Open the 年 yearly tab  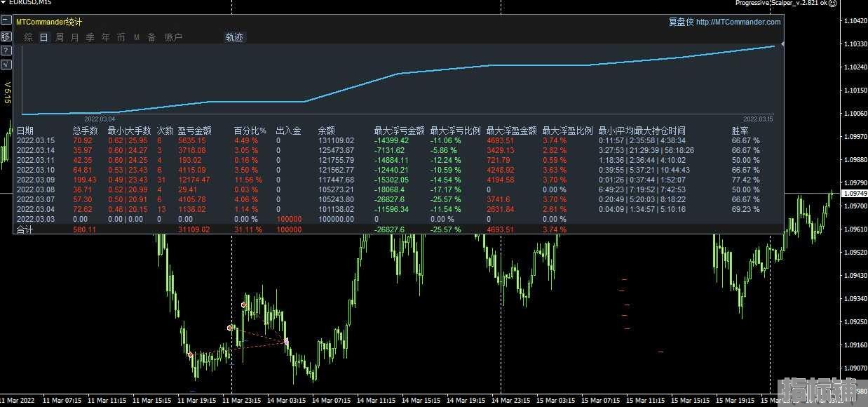106,37
